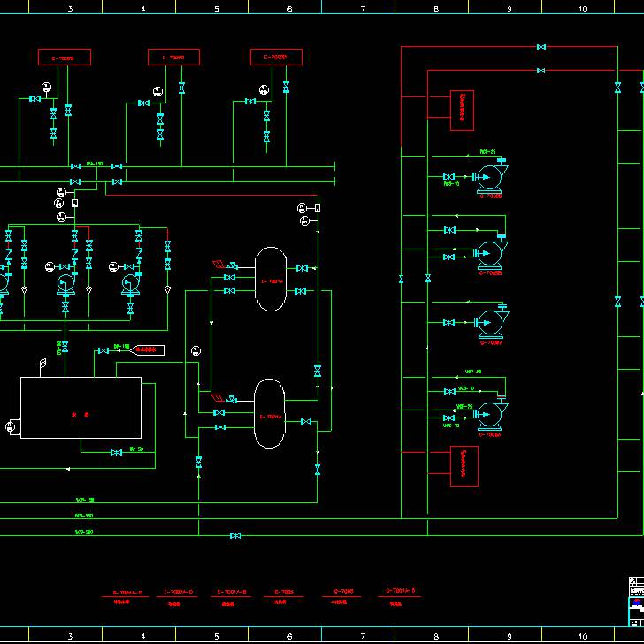Click the third pump from top on the right
Viewport: 644px width, 644px height.
[489, 322]
